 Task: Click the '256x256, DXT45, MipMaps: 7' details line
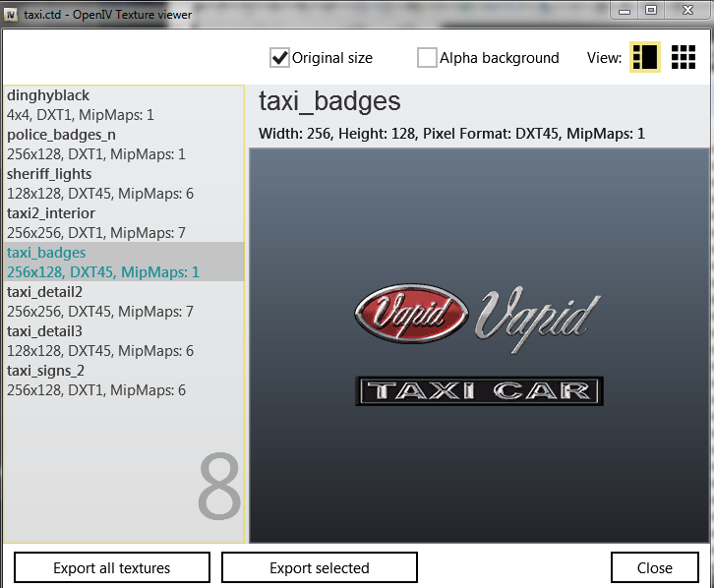coord(100,312)
